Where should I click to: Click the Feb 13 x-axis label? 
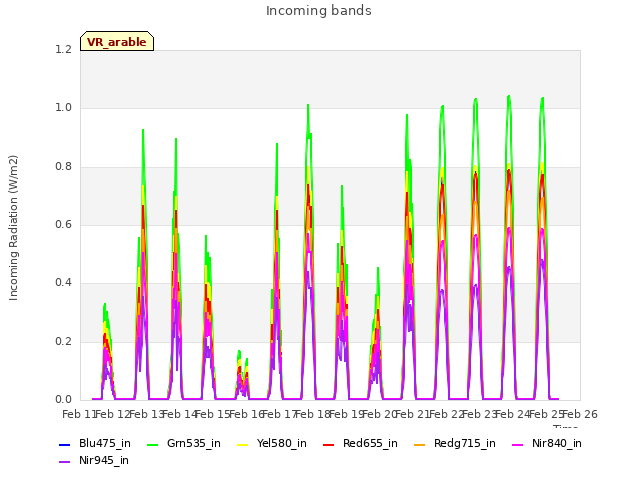pyautogui.click(x=146, y=414)
